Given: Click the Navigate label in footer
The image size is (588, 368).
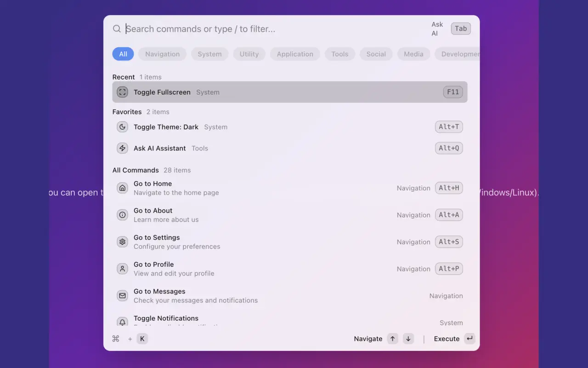Looking at the screenshot, I should (368, 339).
